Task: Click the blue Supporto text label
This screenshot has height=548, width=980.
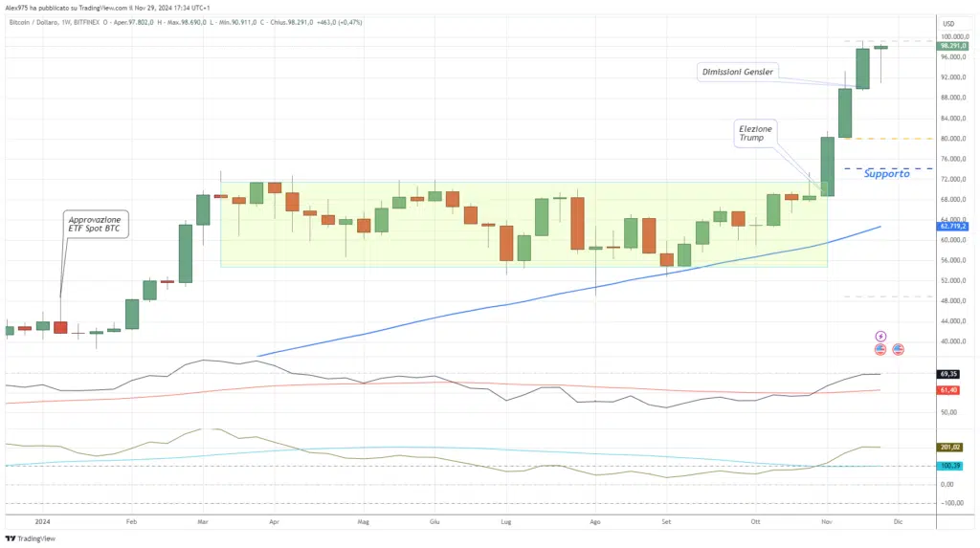Action: pyautogui.click(x=886, y=174)
